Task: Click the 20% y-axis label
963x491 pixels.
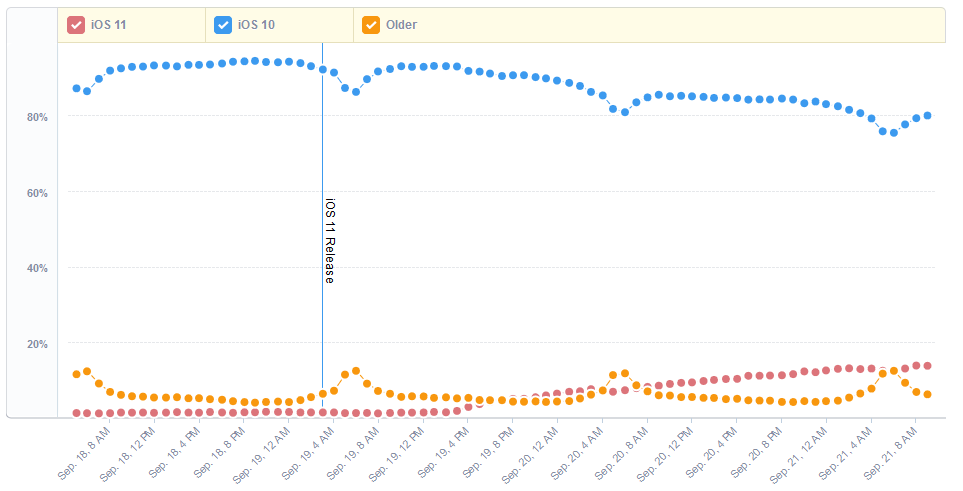Action: [38, 345]
